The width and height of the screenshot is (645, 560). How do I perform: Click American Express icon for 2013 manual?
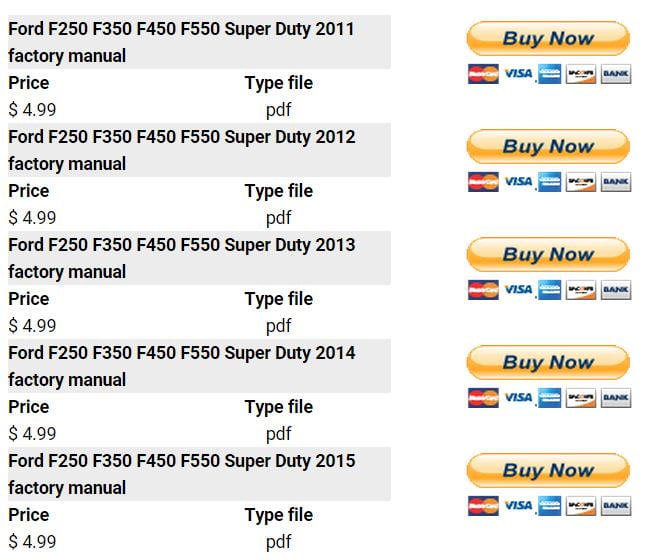click(x=549, y=290)
